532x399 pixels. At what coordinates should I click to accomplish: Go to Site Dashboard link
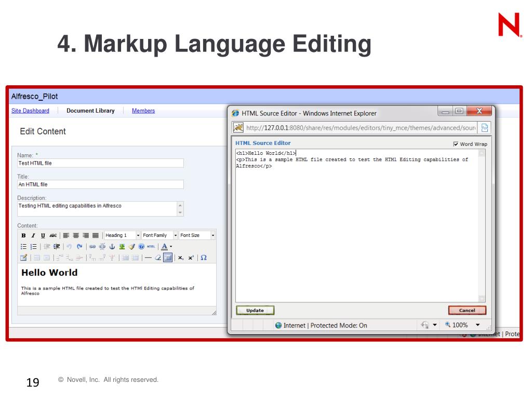[30, 111]
